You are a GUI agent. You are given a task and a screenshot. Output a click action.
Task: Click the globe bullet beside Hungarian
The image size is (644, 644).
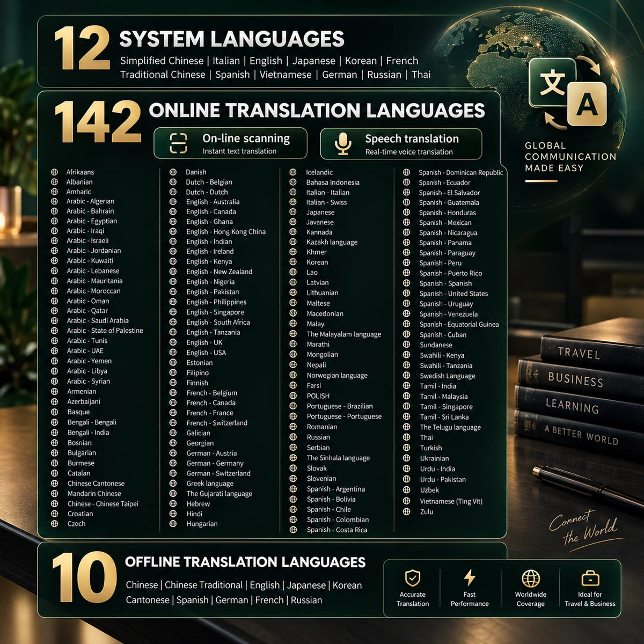[x=173, y=524]
